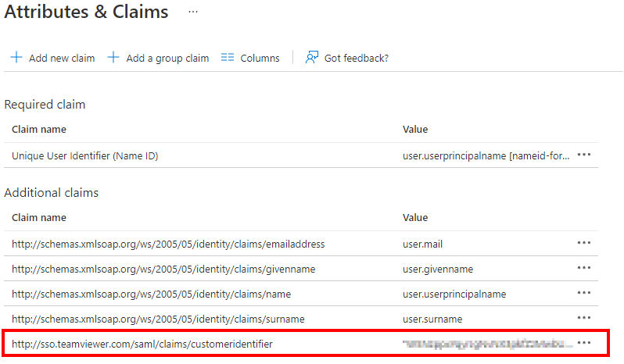Viewport: 624px width, 364px height.
Task: Open more options for surname claim
Action: [584, 318]
